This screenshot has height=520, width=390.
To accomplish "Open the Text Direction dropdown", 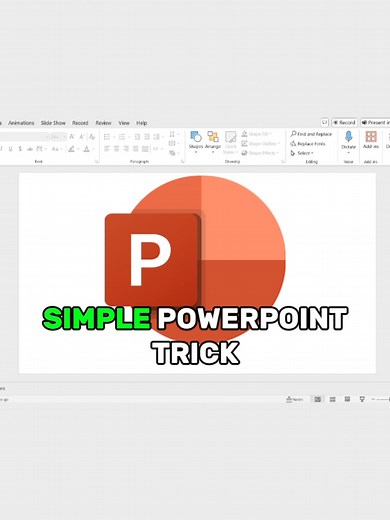I will tap(173, 134).
